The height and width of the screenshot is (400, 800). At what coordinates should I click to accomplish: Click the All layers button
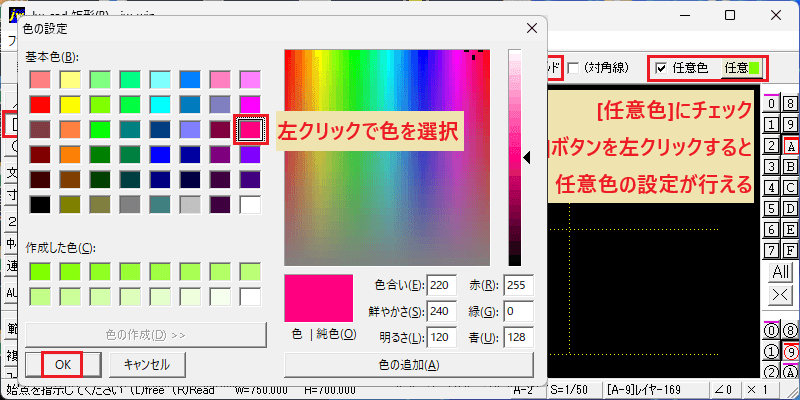pyautogui.click(x=781, y=272)
